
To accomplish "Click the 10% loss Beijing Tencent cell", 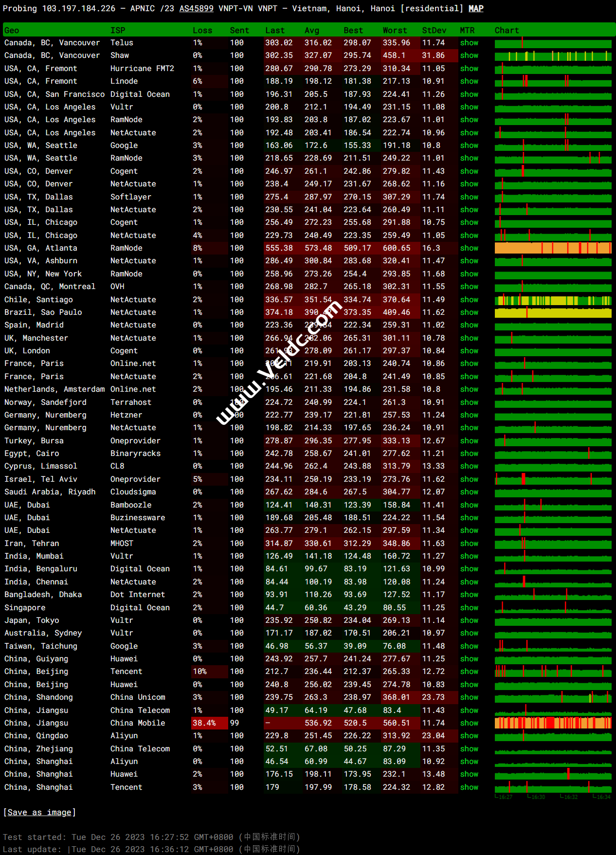I will click(210, 672).
